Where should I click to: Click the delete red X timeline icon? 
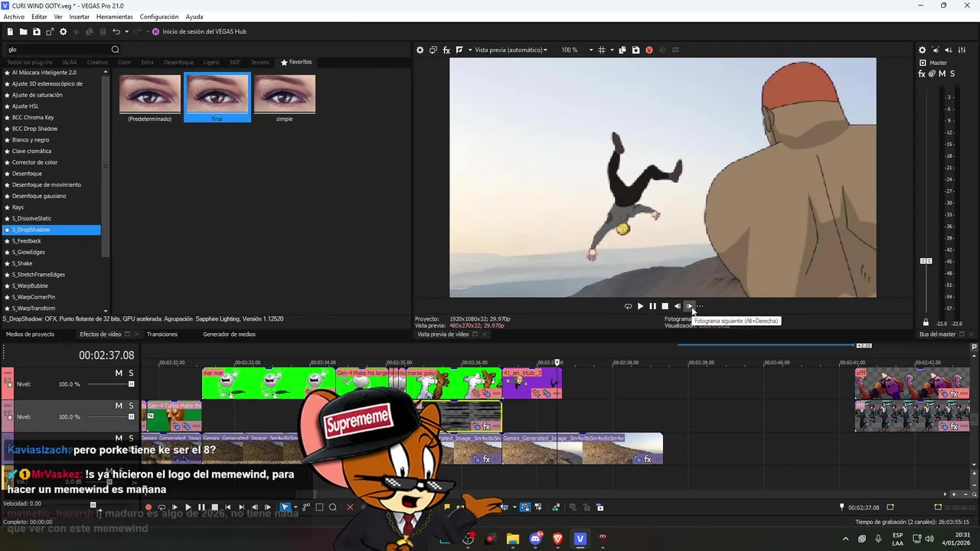(x=350, y=507)
